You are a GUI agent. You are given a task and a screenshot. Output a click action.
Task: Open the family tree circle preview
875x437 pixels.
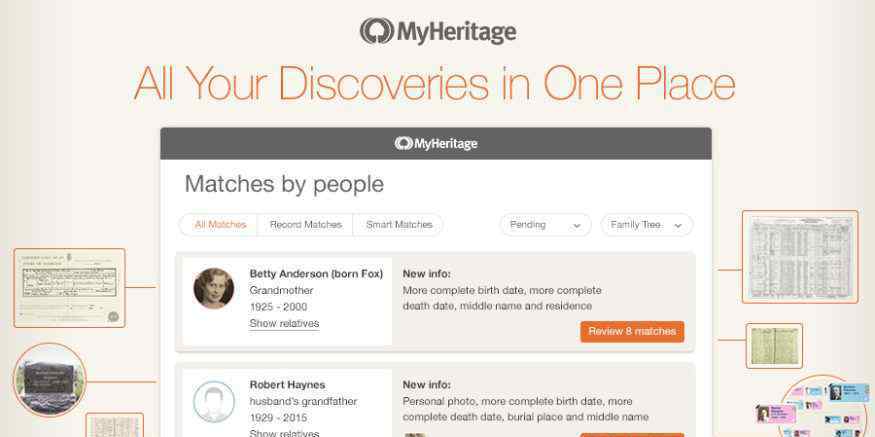826,406
